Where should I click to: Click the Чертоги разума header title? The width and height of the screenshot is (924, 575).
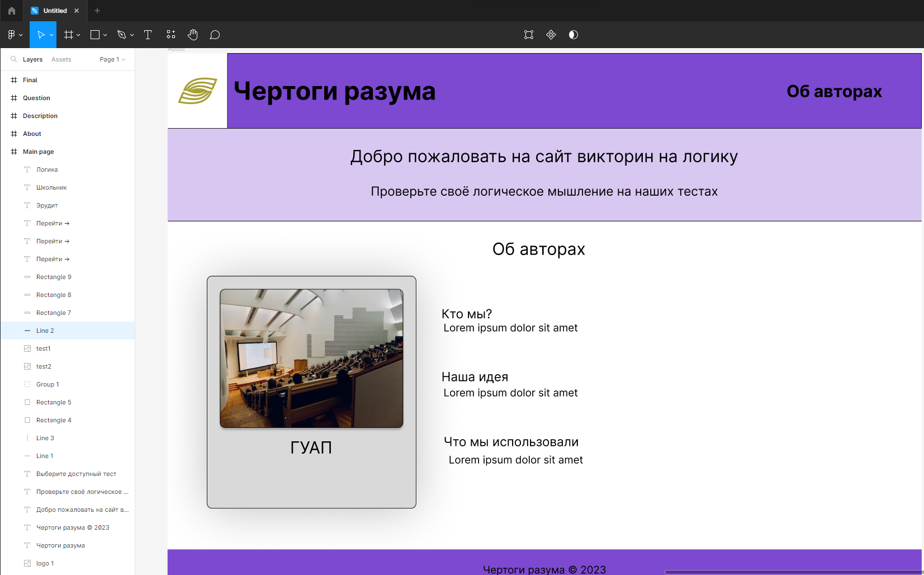coord(335,91)
